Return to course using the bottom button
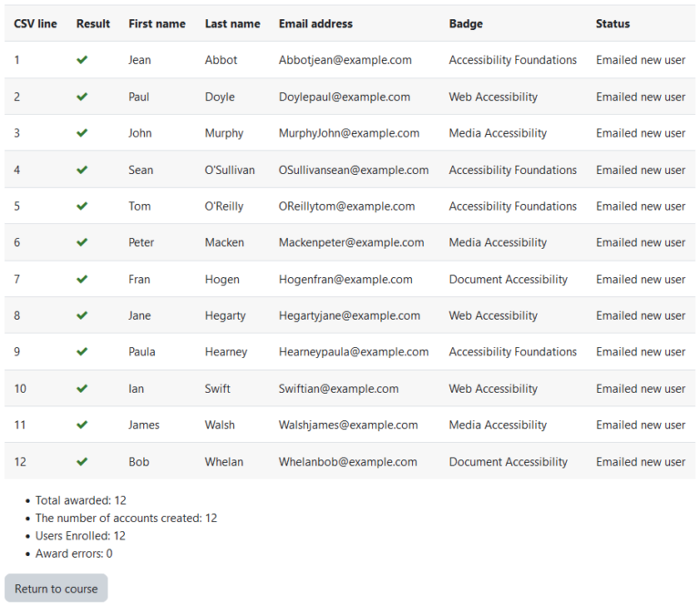This screenshot has width=700, height=606. tap(57, 589)
